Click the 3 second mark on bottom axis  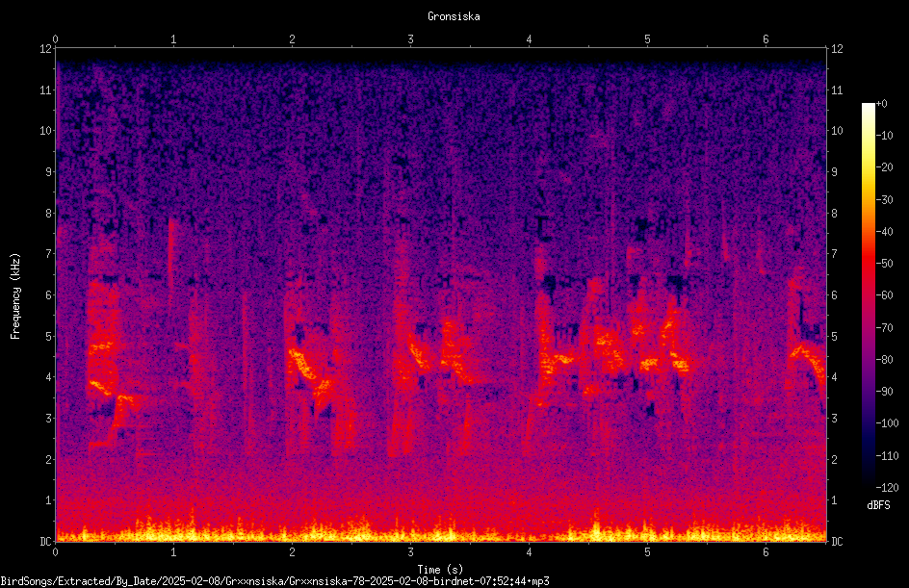tap(410, 552)
